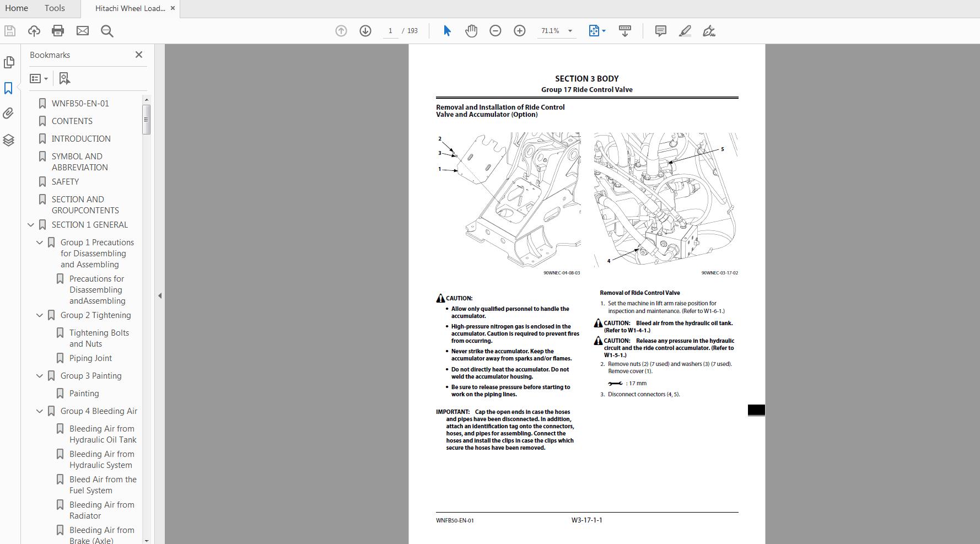The height and width of the screenshot is (544, 980).
Task: Email this document using the envelope icon
Action: 83,30
